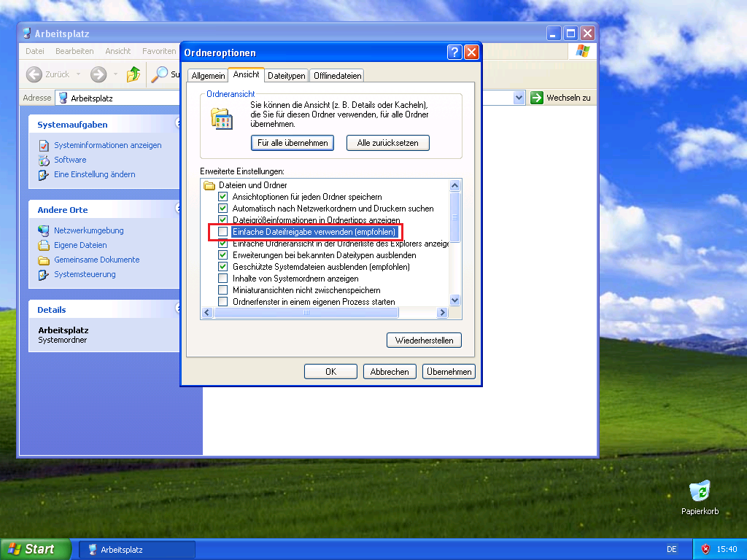747x560 pixels.
Task: Click Arbeitsplatz taskbar button
Action: click(x=137, y=550)
